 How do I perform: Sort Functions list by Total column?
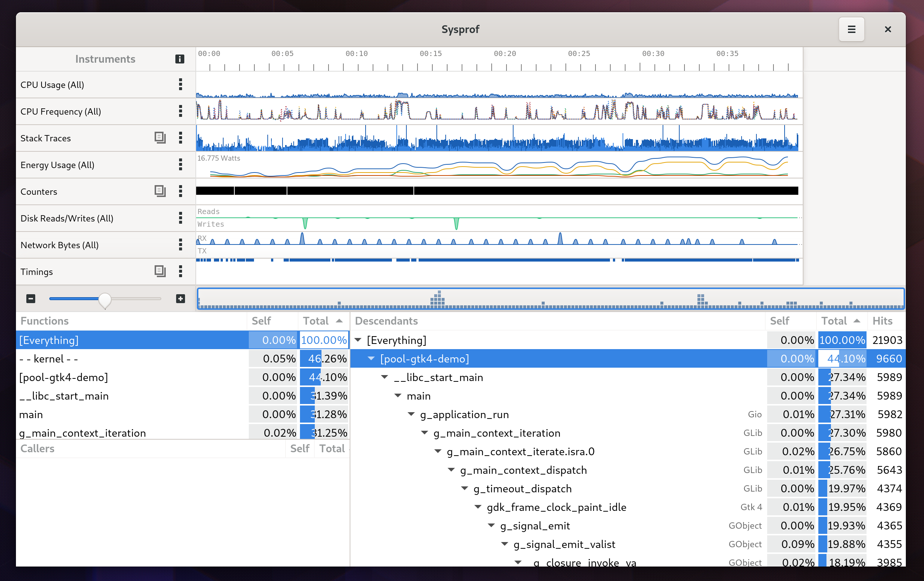click(323, 321)
